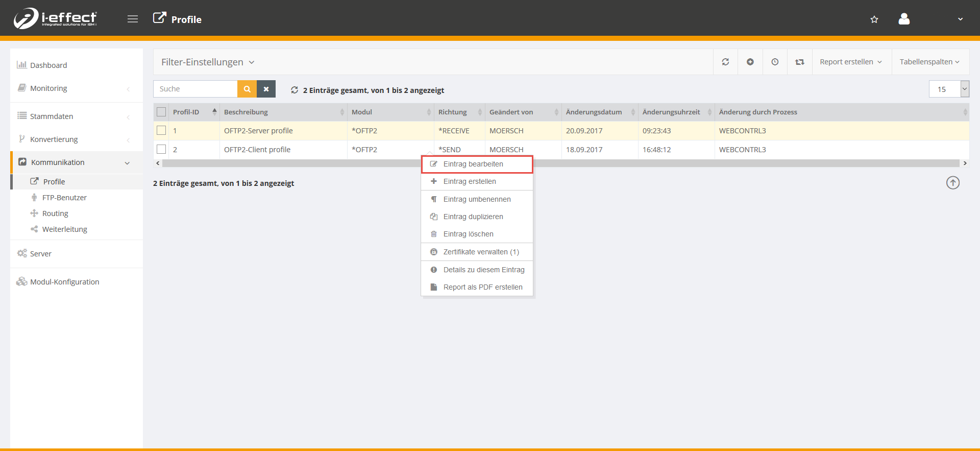Open the user account icon
Image resolution: width=980 pixels, height=451 pixels.
(904, 19)
